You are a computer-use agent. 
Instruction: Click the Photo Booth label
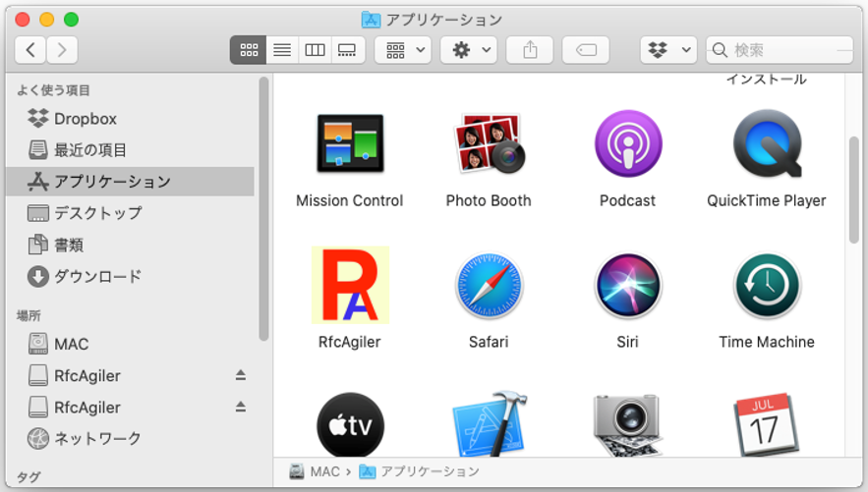tap(489, 200)
